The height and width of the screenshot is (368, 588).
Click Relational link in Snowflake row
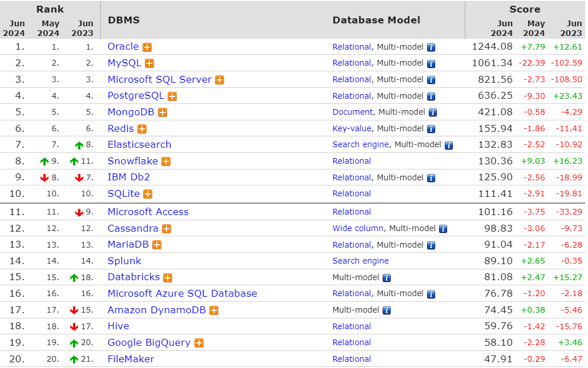pyautogui.click(x=351, y=161)
